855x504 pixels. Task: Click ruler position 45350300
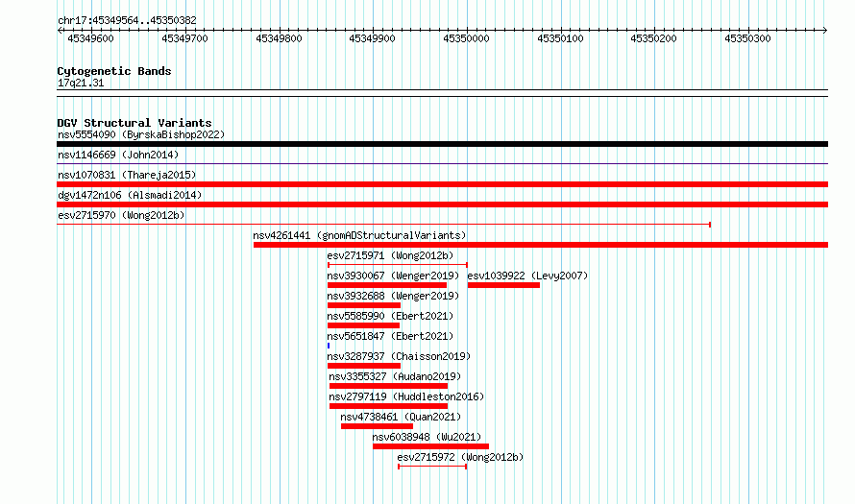747,38
